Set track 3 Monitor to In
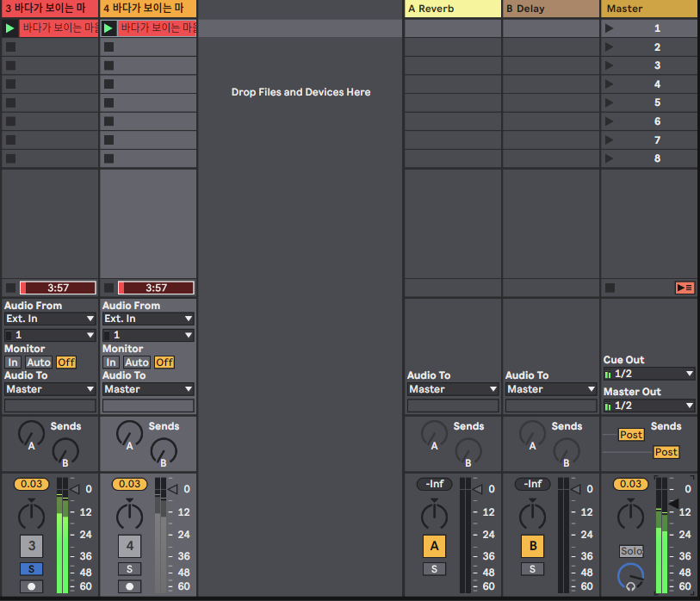 (x=13, y=362)
